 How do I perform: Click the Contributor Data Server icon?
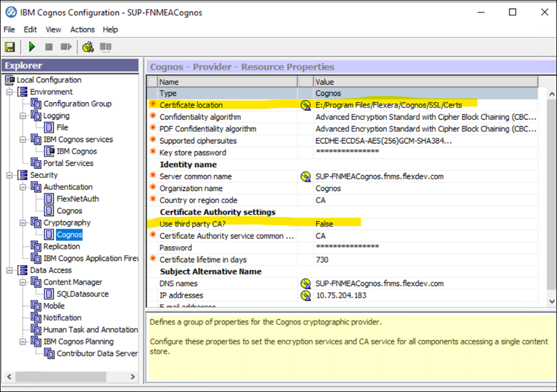click(49, 353)
